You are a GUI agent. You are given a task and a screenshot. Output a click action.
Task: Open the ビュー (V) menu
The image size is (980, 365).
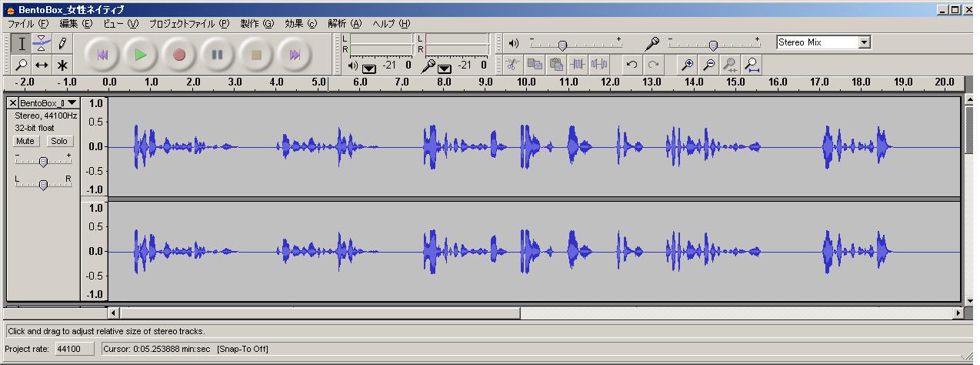[x=121, y=24]
